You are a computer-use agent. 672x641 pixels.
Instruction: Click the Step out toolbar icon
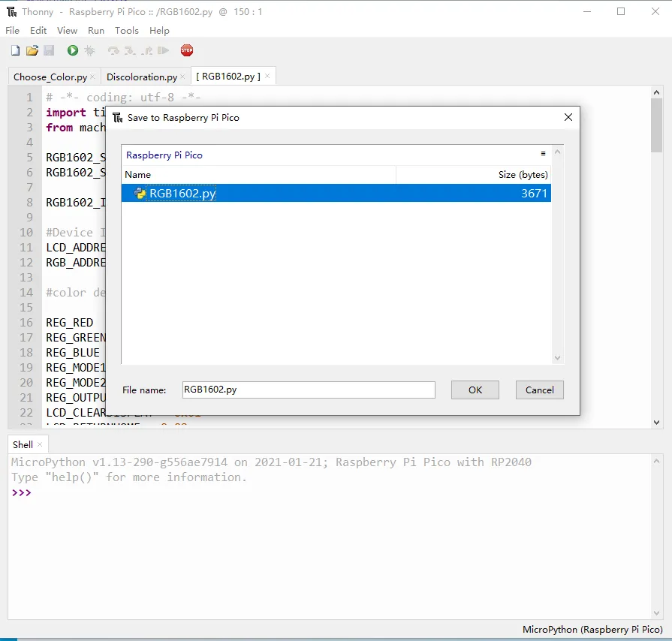pos(146,51)
